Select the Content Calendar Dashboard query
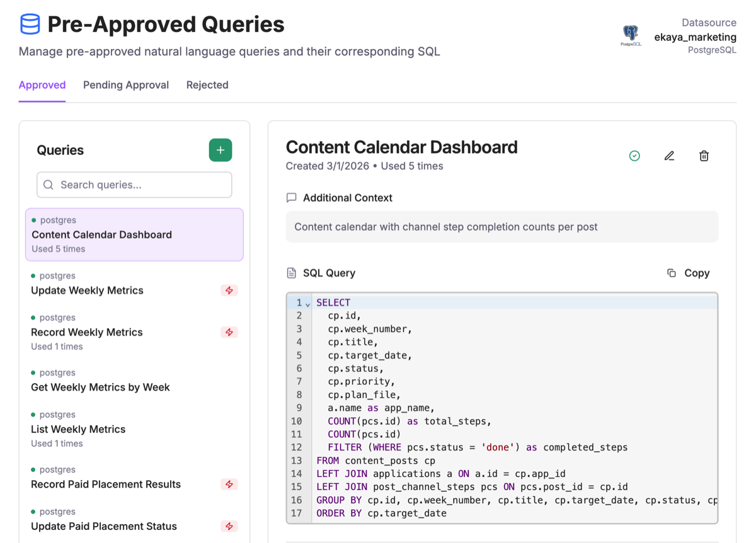Screen dimensions: 756x543 tap(134, 234)
